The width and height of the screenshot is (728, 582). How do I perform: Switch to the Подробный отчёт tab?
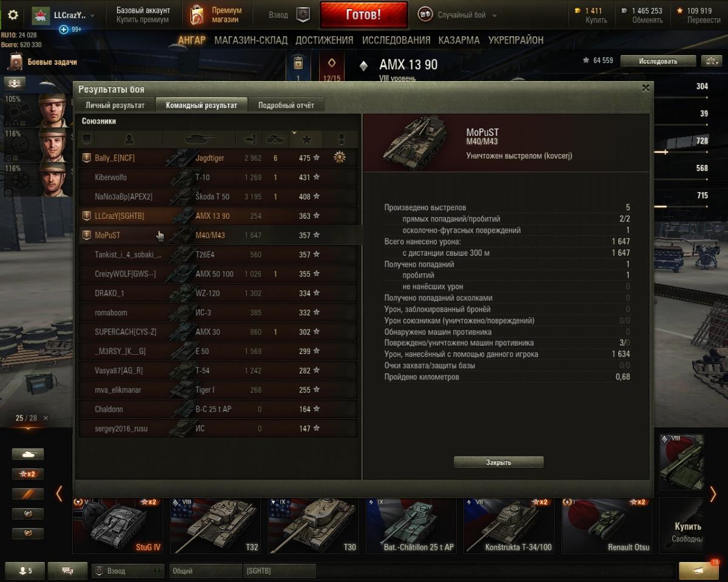tap(286, 105)
